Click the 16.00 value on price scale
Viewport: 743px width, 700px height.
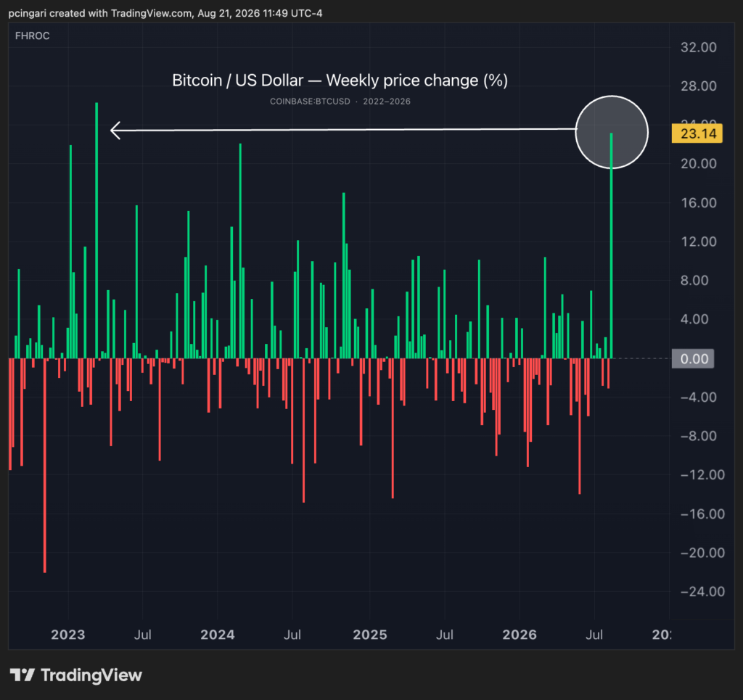click(699, 202)
